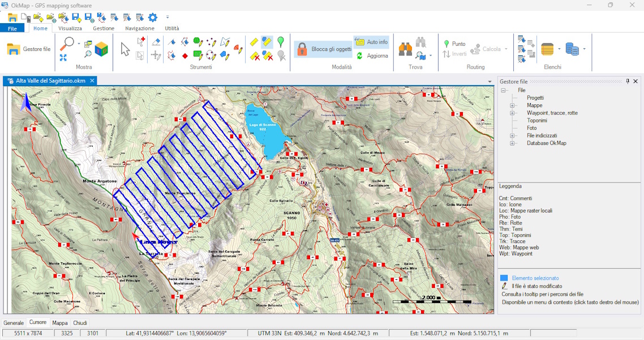Open the Generale bottom tab
This screenshot has width=644, height=340.
pos(14,323)
